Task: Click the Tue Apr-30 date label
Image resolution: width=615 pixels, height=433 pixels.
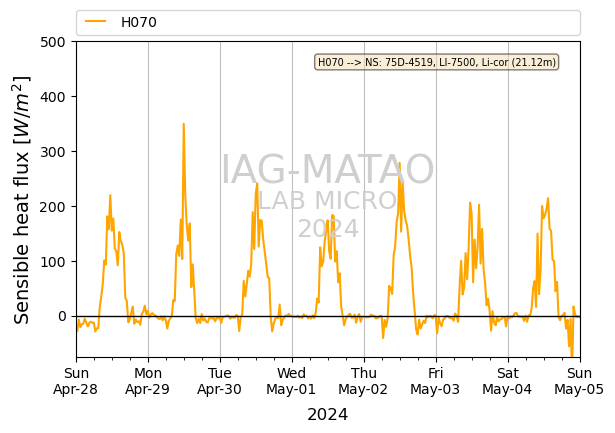Action: pos(220,381)
